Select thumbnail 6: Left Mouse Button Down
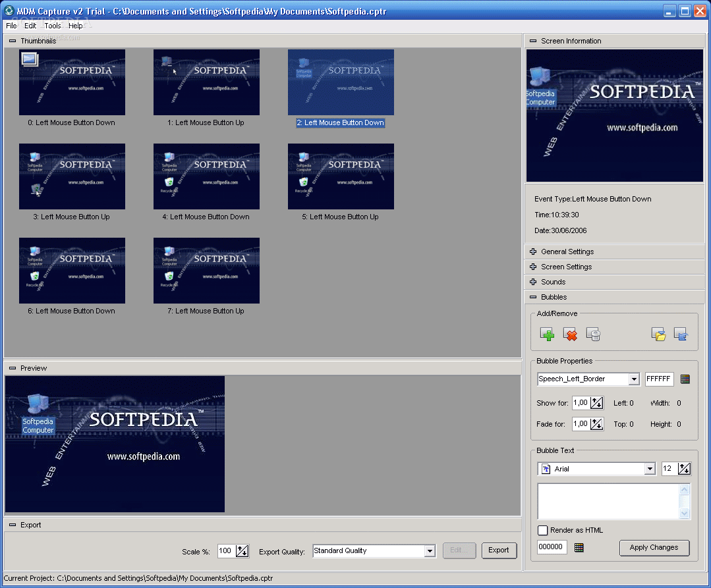This screenshot has height=588, width=711. 72,271
